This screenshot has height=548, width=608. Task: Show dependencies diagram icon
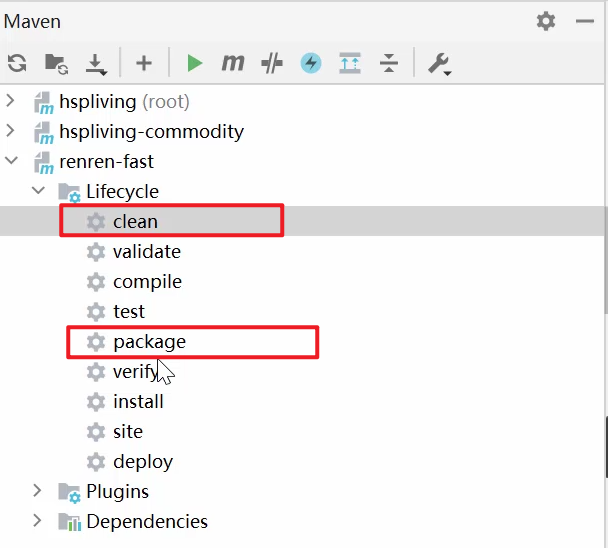(x=350, y=63)
